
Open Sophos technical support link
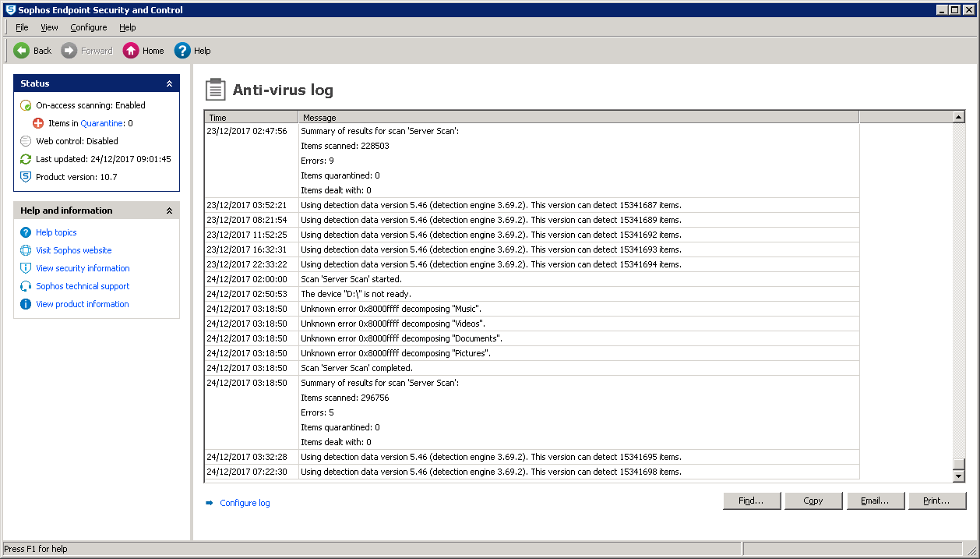pyautogui.click(x=83, y=286)
